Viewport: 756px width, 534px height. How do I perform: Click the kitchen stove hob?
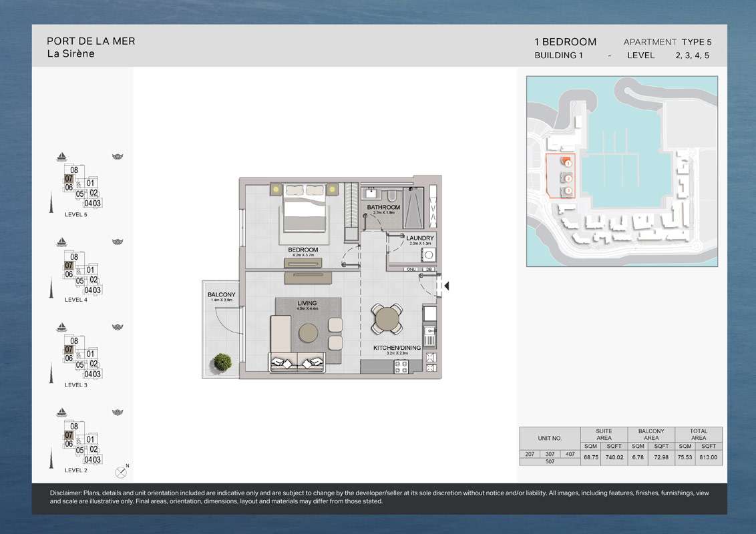pos(403,366)
